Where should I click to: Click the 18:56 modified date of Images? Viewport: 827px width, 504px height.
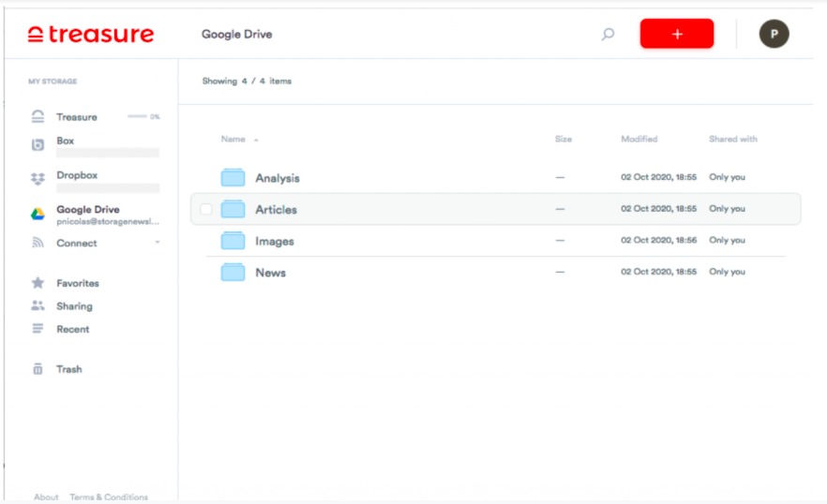point(659,240)
